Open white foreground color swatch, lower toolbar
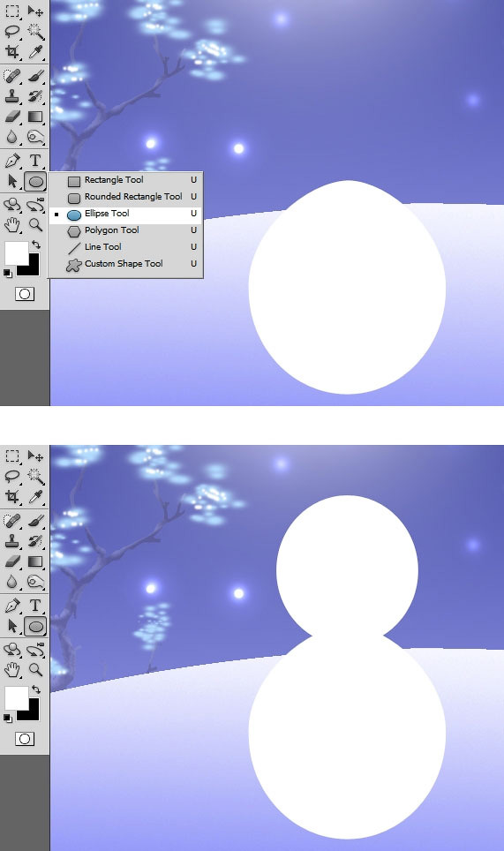 coord(16,697)
